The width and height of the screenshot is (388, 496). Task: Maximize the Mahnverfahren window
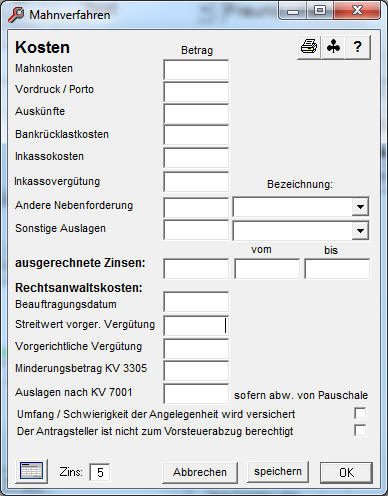tap(320, 11)
